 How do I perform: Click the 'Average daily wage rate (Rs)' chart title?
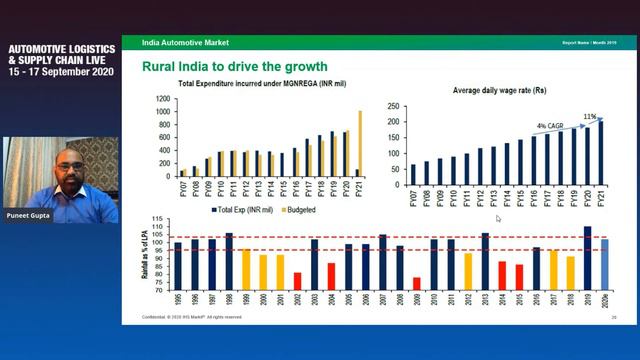click(x=499, y=91)
